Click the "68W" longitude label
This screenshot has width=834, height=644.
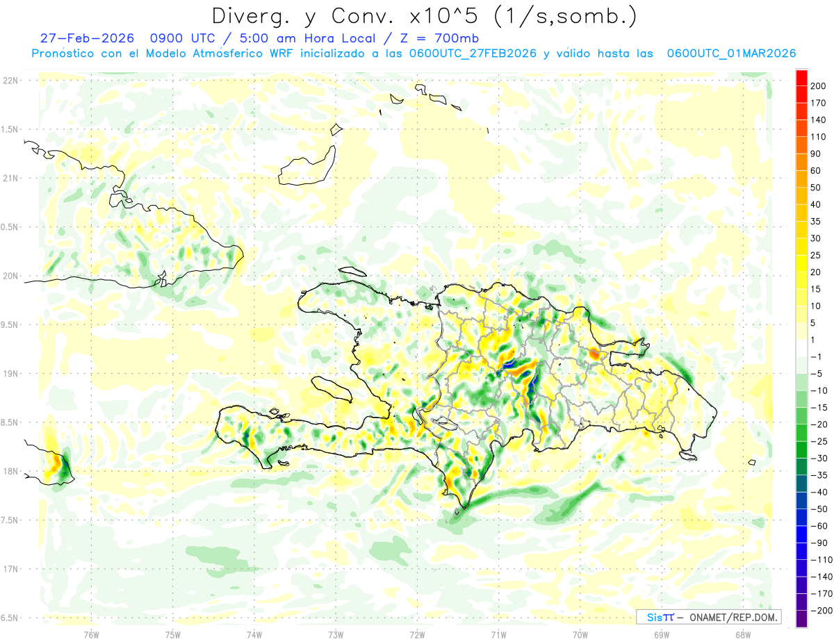pyautogui.click(x=743, y=634)
